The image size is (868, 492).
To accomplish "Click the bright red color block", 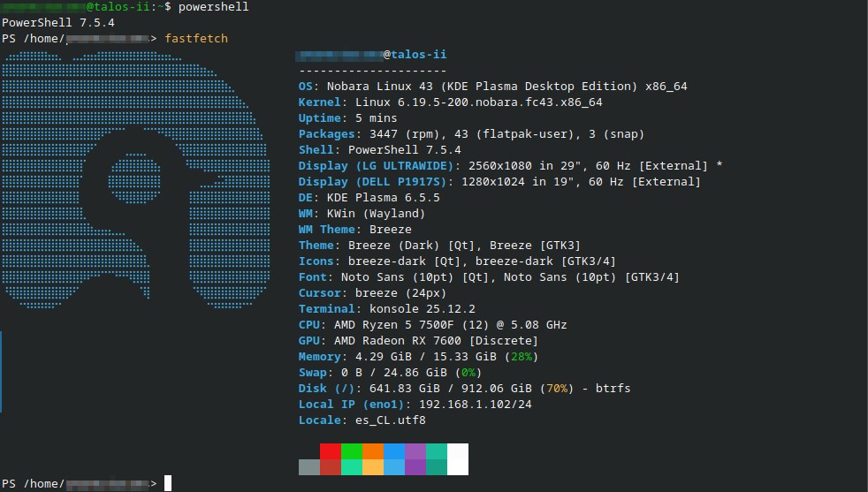I will [x=331, y=451].
